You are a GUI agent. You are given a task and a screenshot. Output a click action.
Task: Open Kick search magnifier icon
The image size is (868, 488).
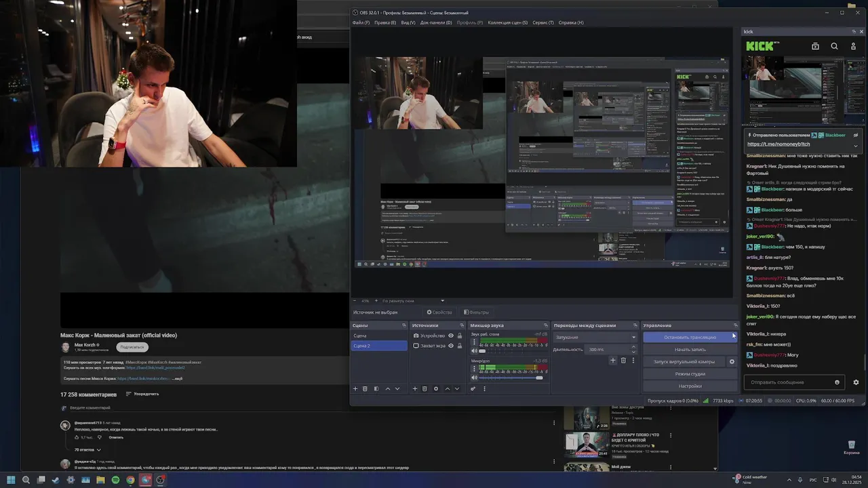(x=834, y=46)
